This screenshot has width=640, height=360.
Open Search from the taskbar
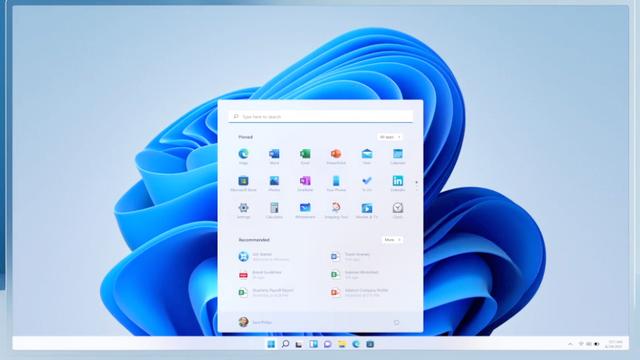coord(285,344)
